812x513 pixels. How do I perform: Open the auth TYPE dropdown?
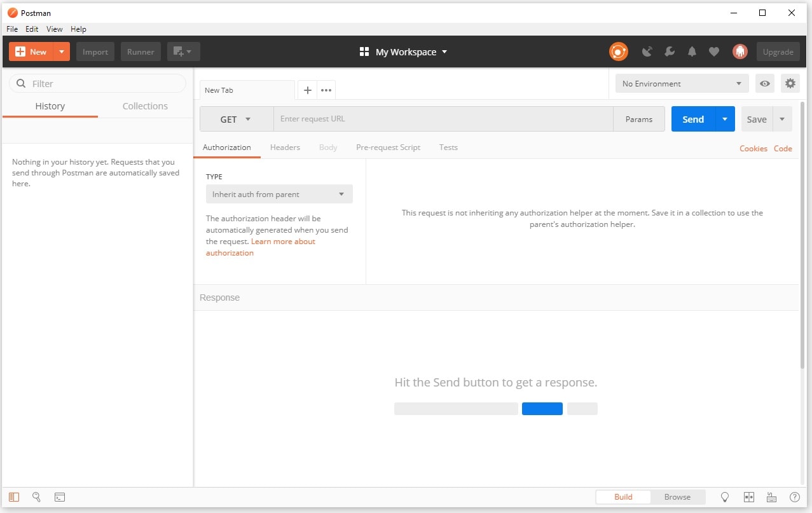(x=279, y=195)
